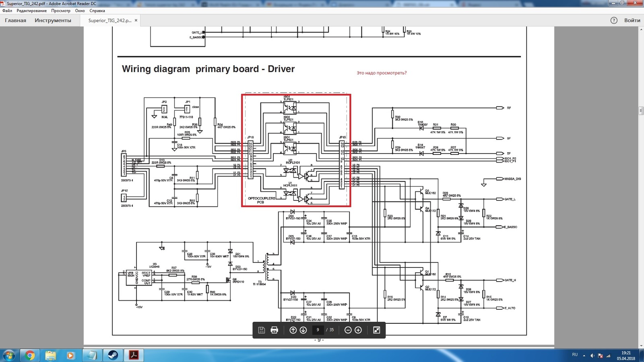Click the page number field showing 9
The height and width of the screenshot is (362, 644).
coord(318,330)
